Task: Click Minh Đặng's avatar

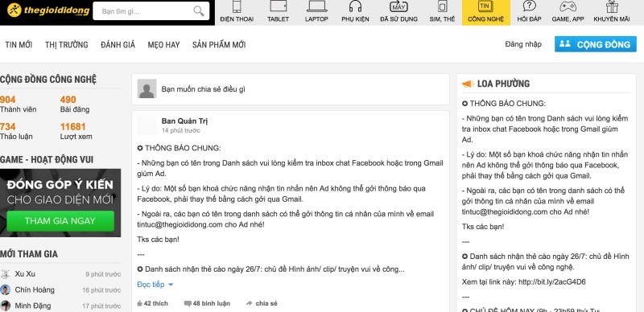Action: click(x=6, y=306)
